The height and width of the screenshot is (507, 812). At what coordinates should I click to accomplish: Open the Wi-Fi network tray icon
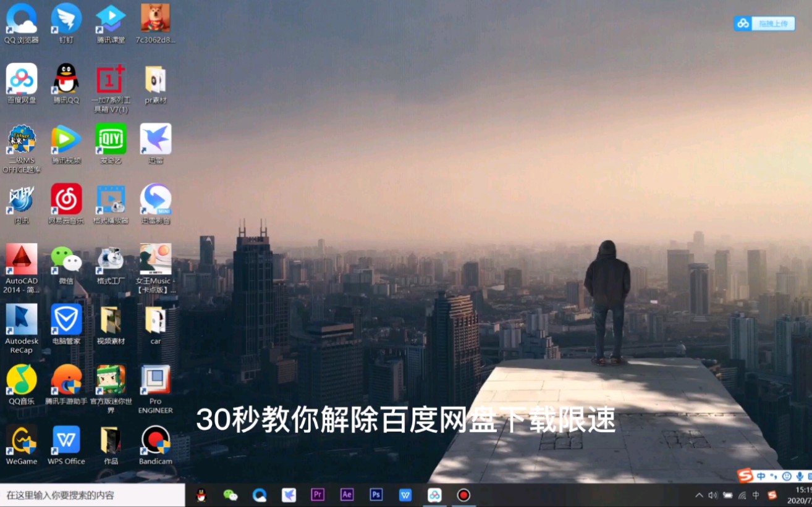pos(742,495)
